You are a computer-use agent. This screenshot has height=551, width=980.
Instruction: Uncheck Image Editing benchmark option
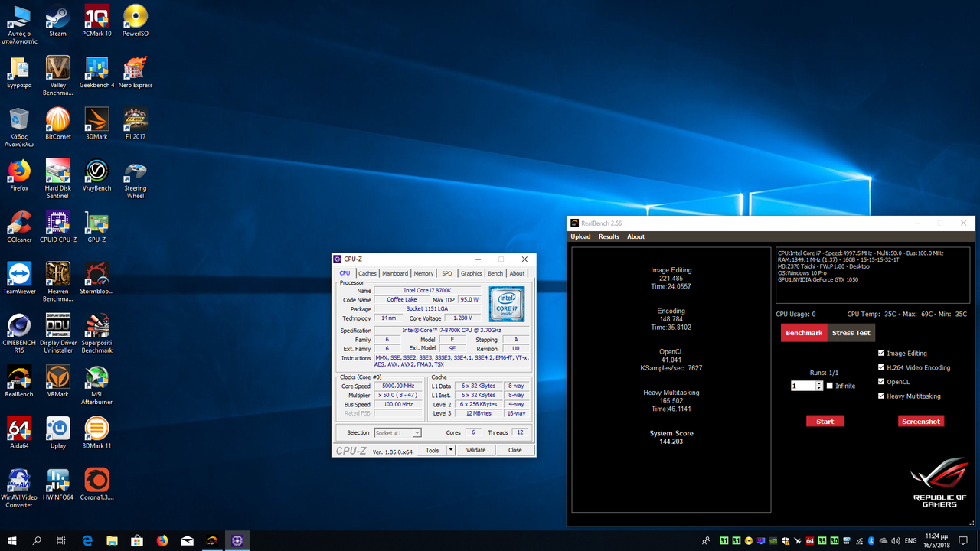[x=881, y=354]
